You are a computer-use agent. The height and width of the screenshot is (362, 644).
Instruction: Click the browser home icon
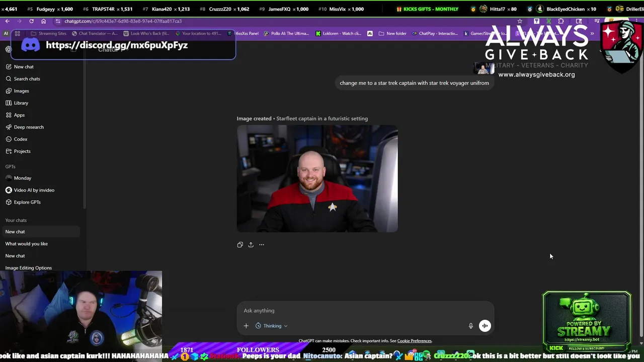(x=43, y=21)
